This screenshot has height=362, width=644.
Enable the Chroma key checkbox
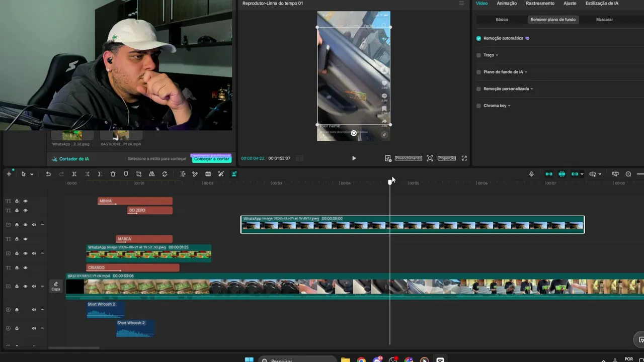(478, 106)
